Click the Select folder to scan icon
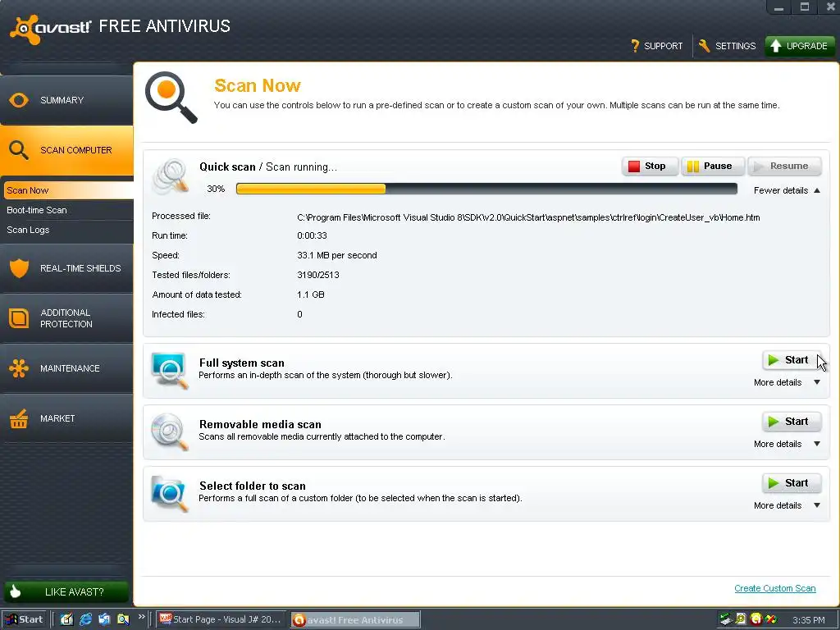The height and width of the screenshot is (630, 840). click(170, 493)
